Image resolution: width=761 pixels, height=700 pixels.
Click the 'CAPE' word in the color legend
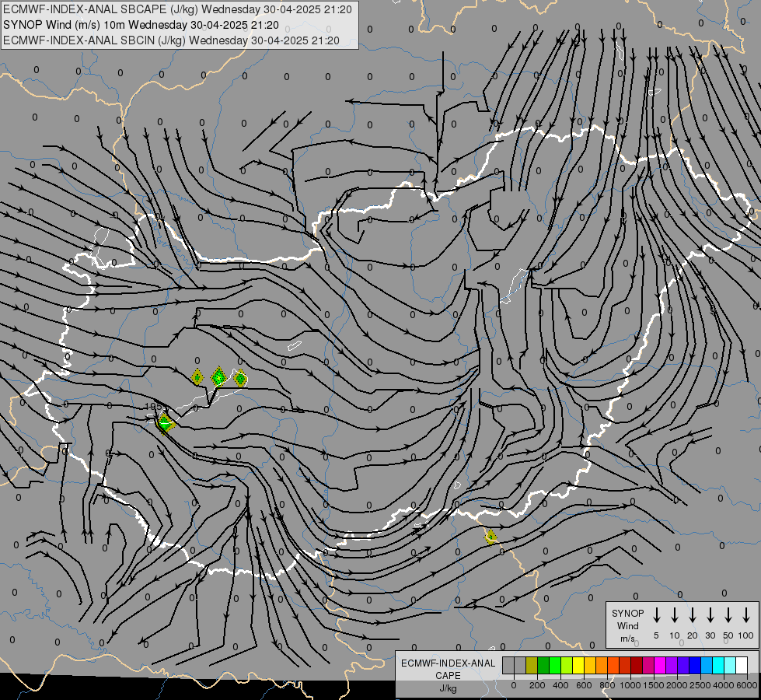click(x=448, y=676)
